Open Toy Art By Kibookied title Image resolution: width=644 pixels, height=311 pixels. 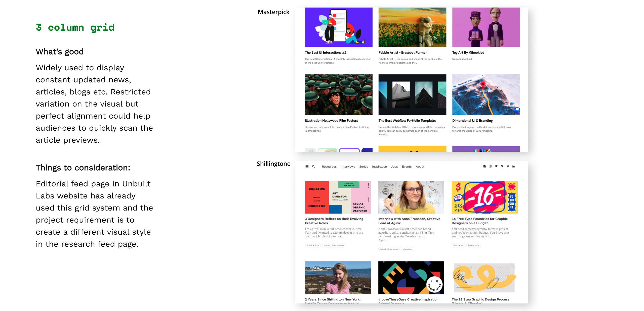[x=468, y=53]
